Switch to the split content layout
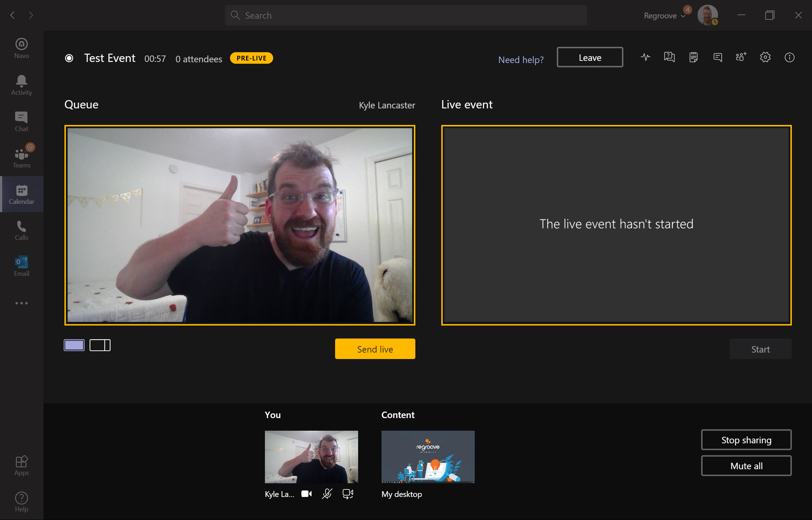 100,345
